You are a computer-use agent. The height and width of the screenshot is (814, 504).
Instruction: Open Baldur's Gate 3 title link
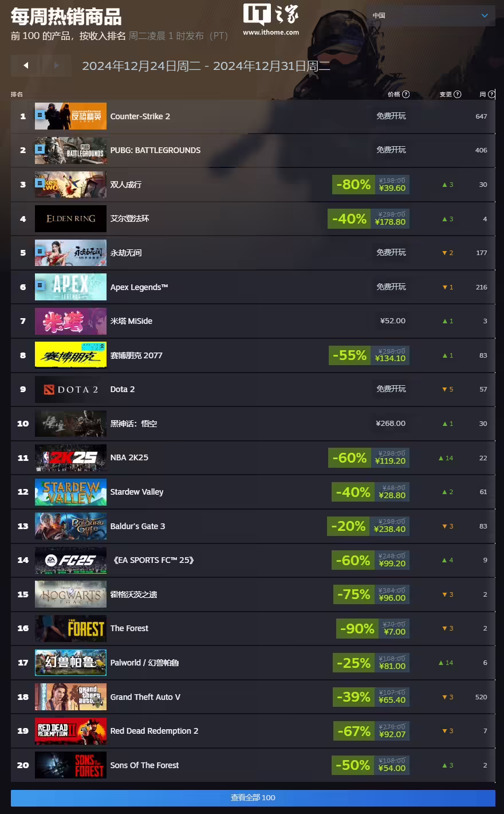pyautogui.click(x=137, y=526)
